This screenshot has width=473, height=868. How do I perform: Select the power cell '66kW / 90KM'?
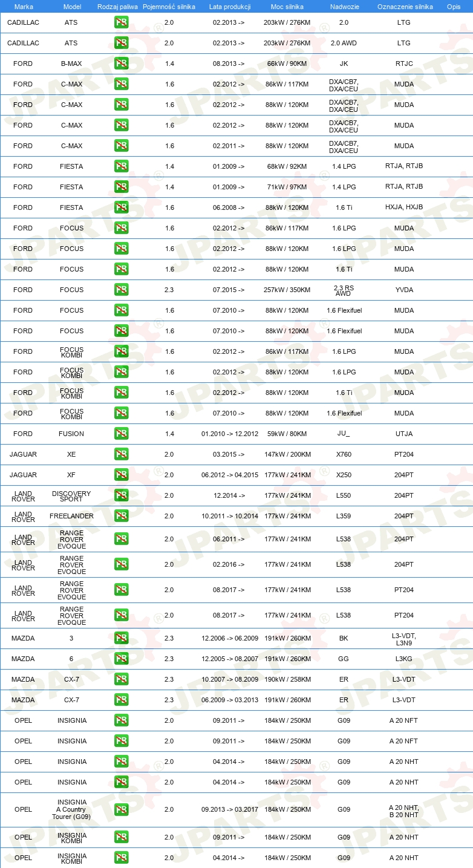click(x=287, y=64)
